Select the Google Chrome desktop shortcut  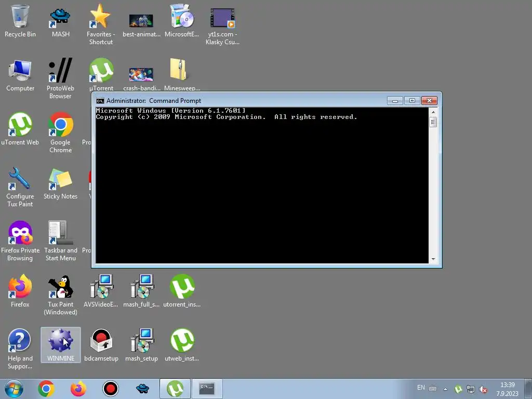pyautogui.click(x=60, y=132)
